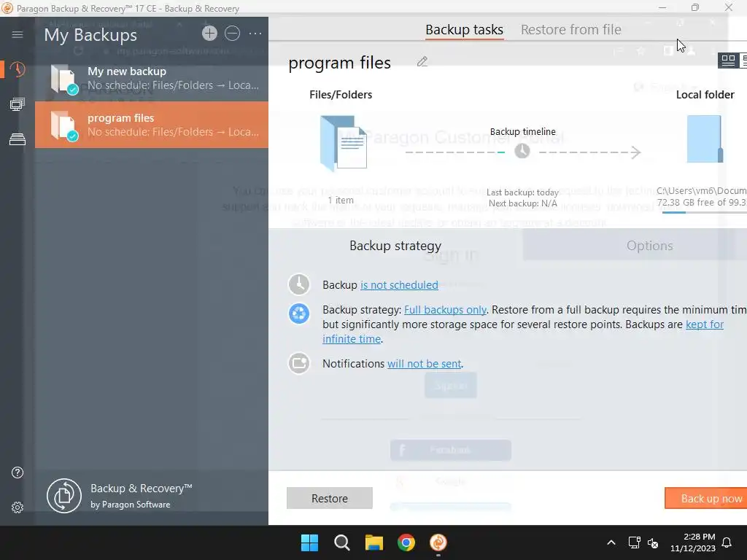This screenshot has width=747, height=560.
Task: Open Windows taskbar Search
Action: [341, 542]
